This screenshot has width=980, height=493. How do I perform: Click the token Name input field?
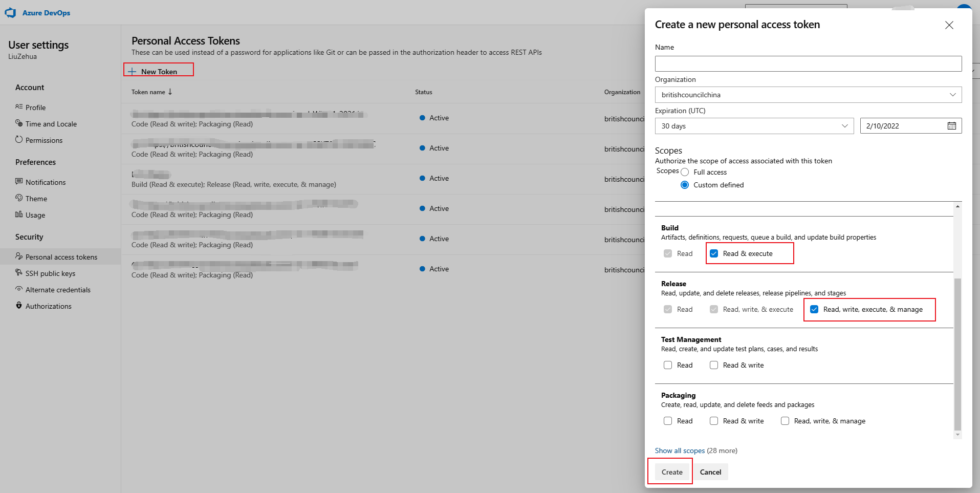pos(808,64)
